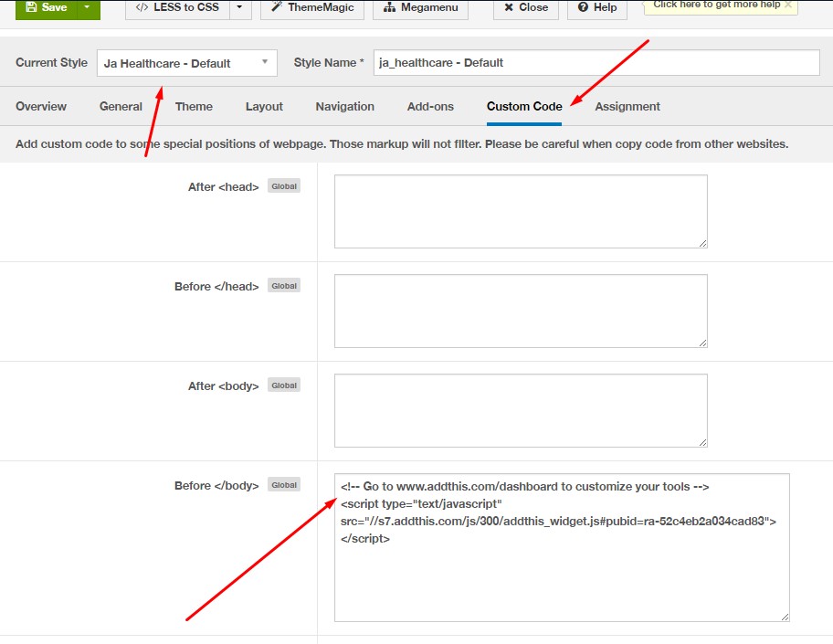This screenshot has height=644, width=833.
Task: Click the After <body> code textarea
Action: (x=521, y=410)
